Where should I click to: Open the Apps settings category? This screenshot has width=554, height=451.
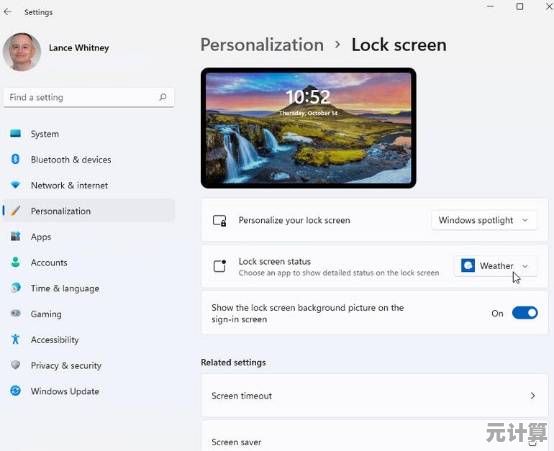(x=89, y=236)
